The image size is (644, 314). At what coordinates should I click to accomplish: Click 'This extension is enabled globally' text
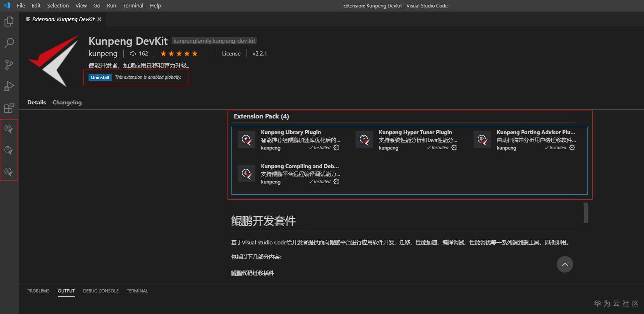(x=148, y=77)
